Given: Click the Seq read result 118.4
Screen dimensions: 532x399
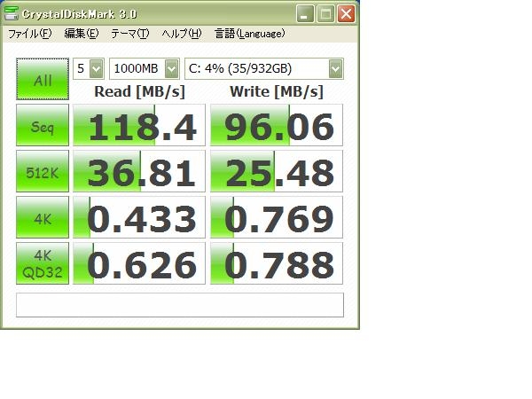Looking at the screenshot, I should click(x=139, y=125).
